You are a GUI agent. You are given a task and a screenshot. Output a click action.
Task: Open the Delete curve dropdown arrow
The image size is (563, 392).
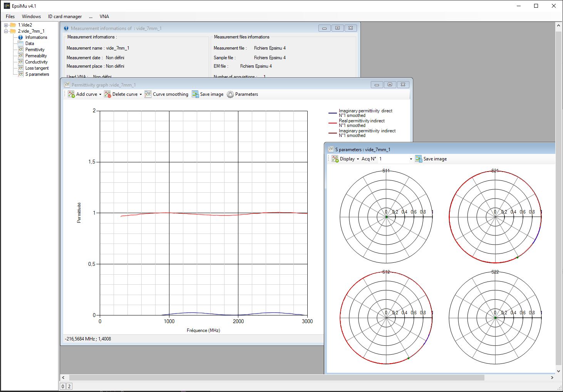141,94
